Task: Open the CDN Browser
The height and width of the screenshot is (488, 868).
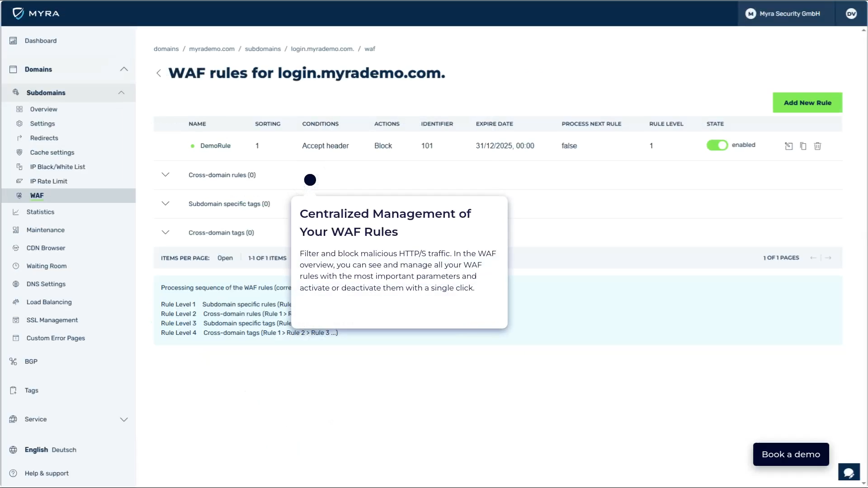Action: pos(45,248)
